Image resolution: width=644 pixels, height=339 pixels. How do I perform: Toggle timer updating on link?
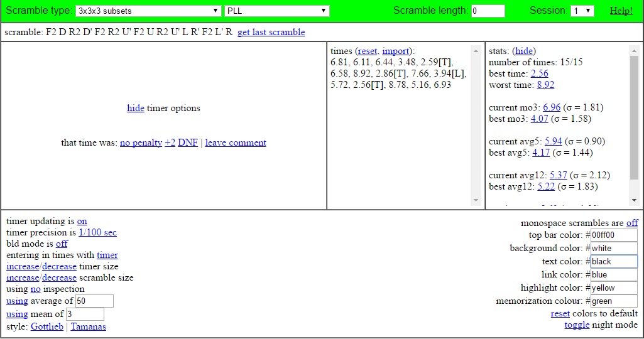pyautogui.click(x=82, y=221)
